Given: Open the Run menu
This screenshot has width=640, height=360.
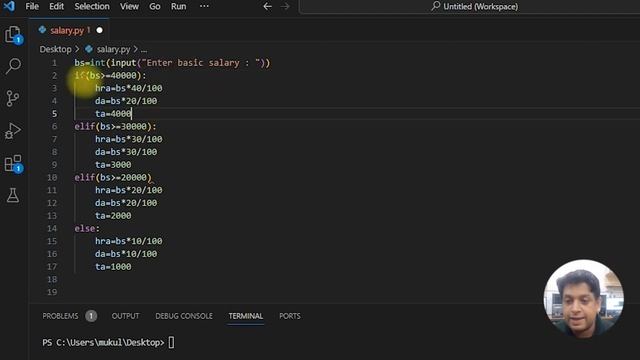Looking at the screenshot, I should [x=178, y=7].
